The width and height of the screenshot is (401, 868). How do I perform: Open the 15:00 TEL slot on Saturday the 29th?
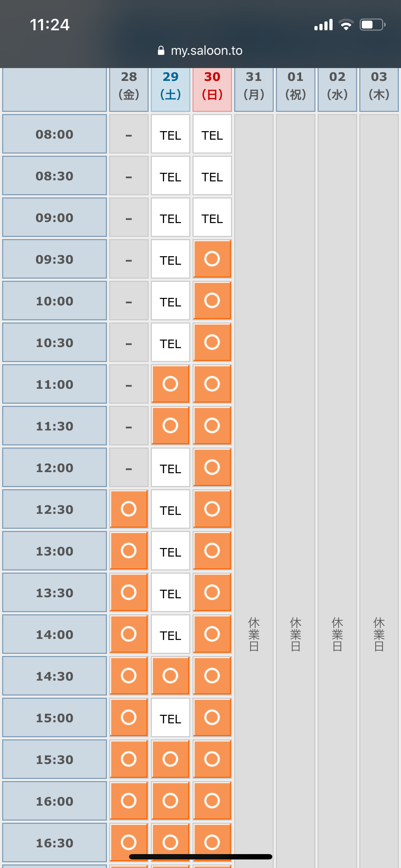[170, 718]
